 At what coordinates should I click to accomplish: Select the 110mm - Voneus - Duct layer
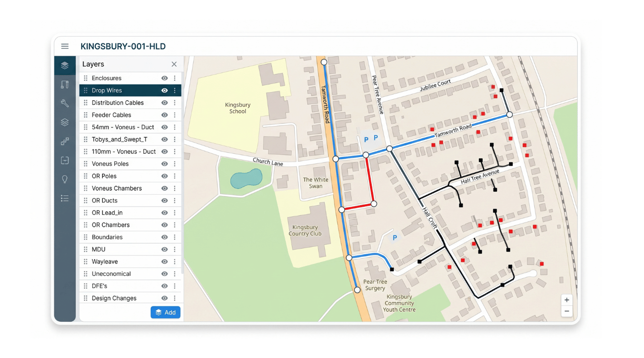pos(130,152)
